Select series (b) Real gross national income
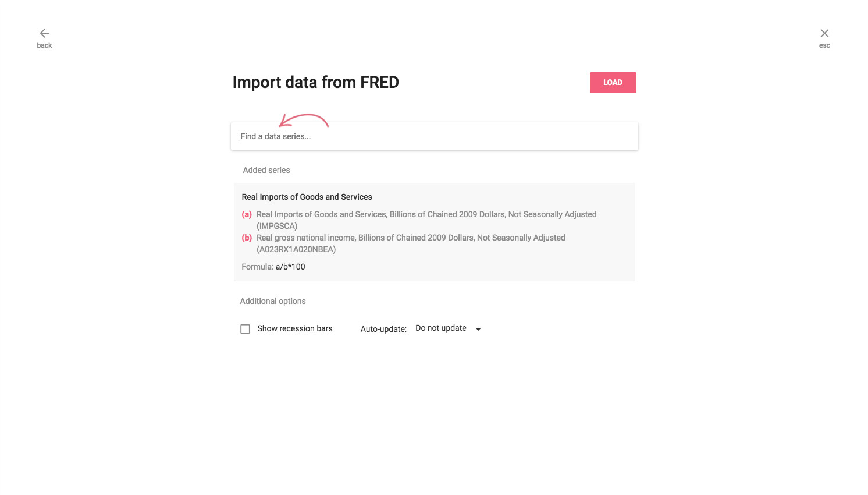 411,243
